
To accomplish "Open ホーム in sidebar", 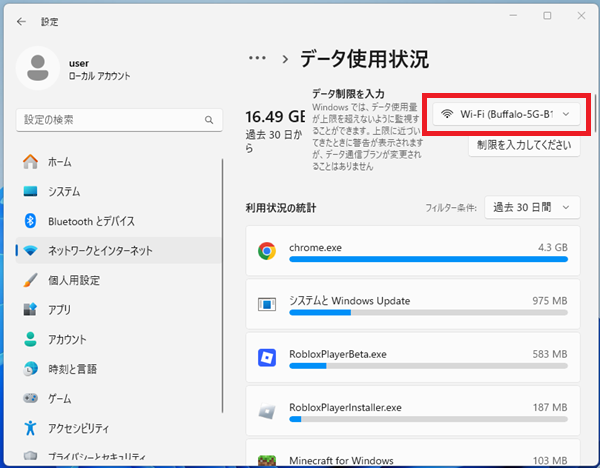I will point(119,162).
